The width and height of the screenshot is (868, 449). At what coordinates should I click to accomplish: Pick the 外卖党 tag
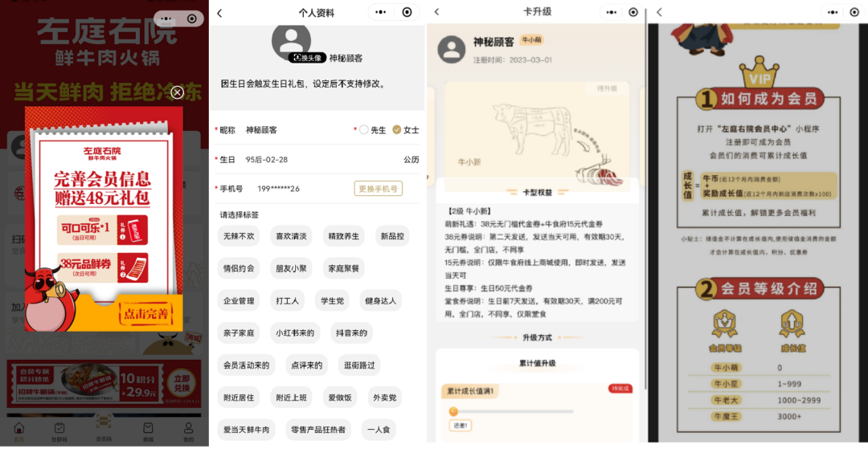click(385, 397)
